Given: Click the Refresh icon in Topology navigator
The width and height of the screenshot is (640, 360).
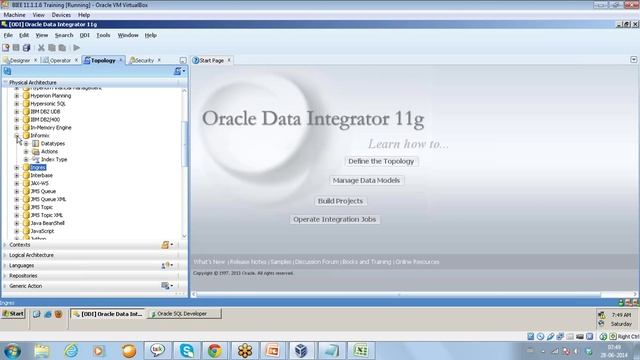Looking at the screenshot, I should [7, 71].
